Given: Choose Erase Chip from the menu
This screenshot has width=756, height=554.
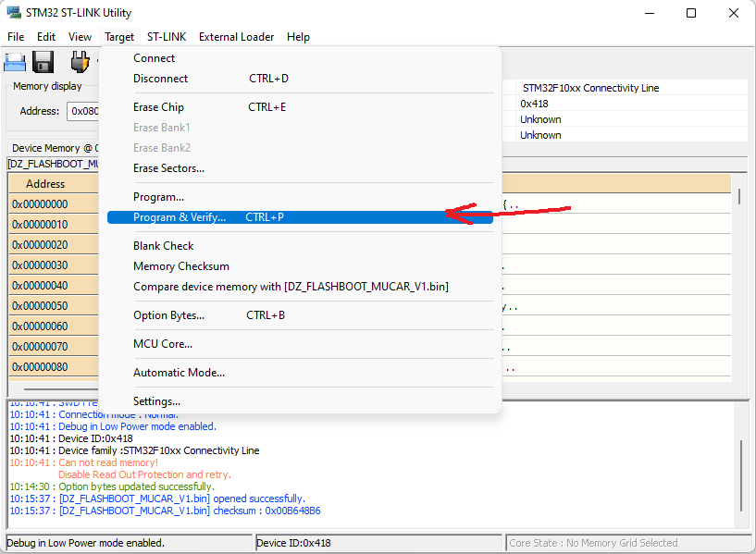Looking at the screenshot, I should (x=300, y=107).
